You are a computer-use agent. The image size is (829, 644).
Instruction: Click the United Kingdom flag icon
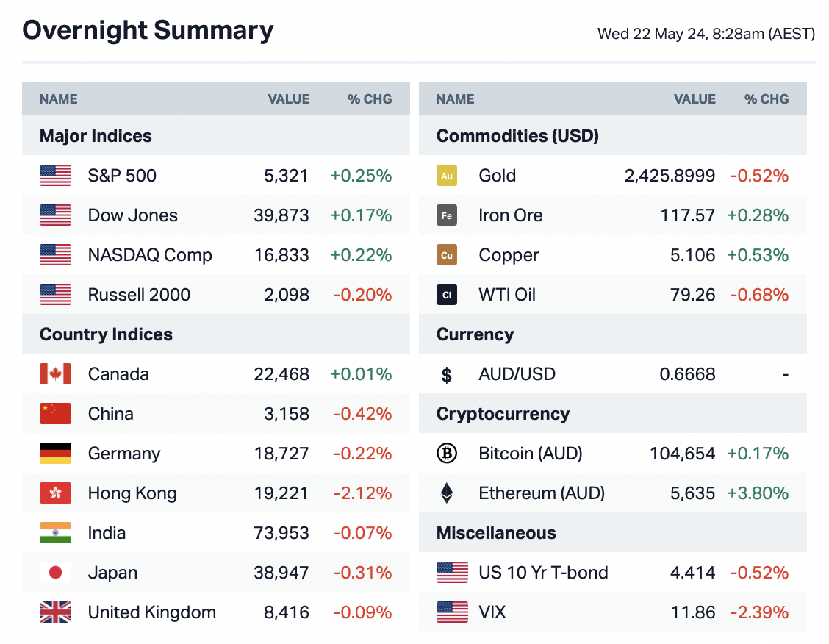point(55,612)
